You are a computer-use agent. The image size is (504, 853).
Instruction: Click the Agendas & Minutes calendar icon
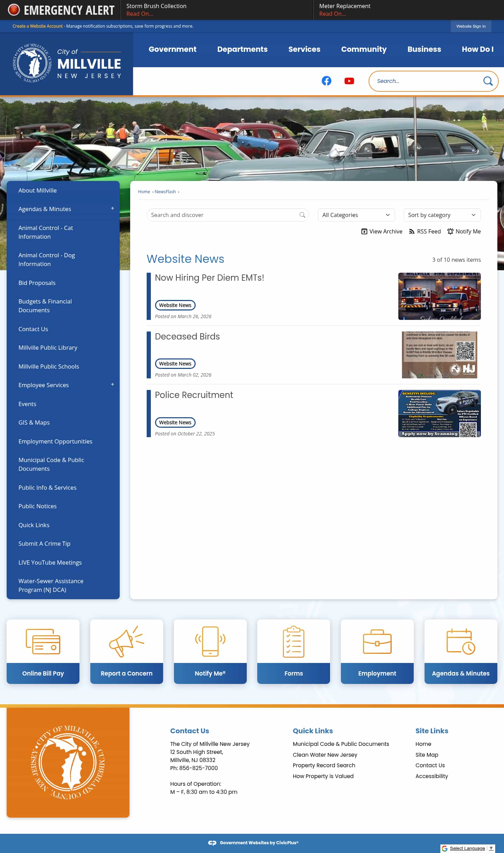[461, 642]
